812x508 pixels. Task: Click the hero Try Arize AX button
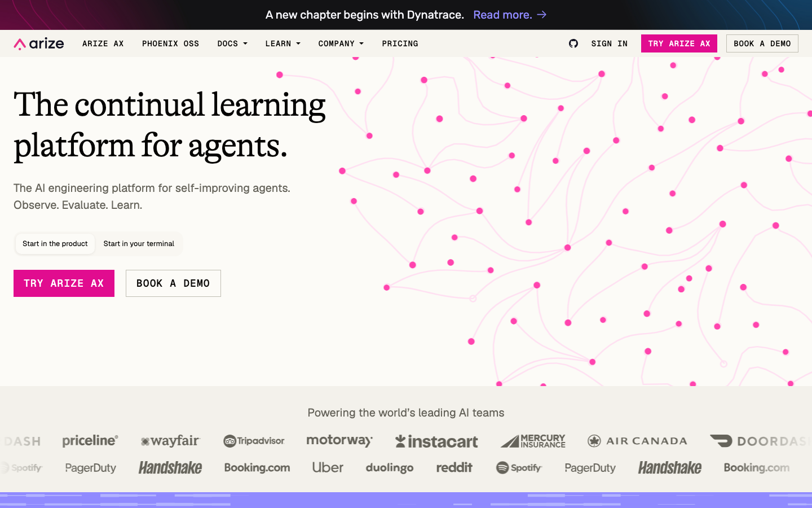click(x=64, y=283)
